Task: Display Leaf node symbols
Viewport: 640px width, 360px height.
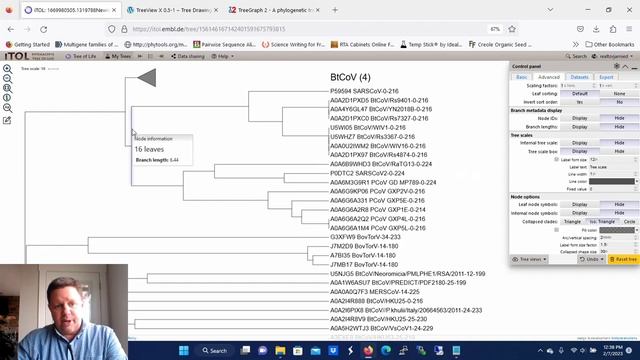Action: coord(579,204)
